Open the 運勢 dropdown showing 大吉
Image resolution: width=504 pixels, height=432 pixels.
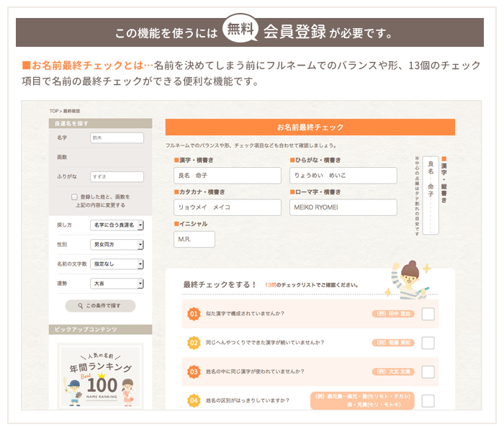117,284
